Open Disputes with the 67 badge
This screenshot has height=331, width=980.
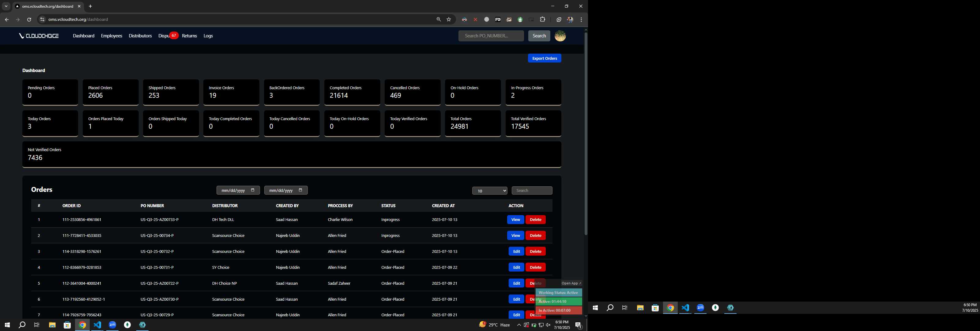pyautogui.click(x=168, y=36)
